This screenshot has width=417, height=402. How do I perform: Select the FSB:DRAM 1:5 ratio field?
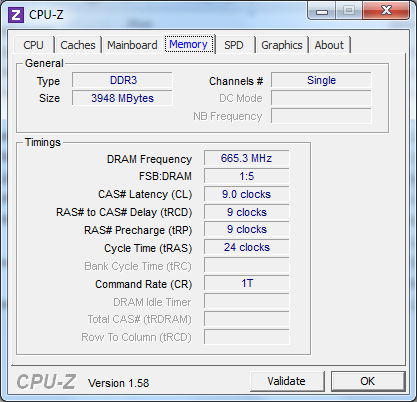pyautogui.click(x=247, y=176)
